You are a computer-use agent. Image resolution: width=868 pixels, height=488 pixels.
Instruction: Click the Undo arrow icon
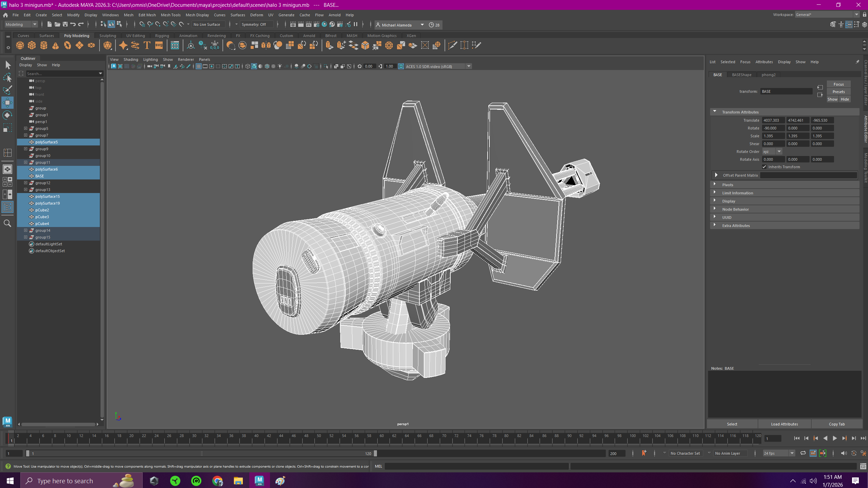[x=73, y=24]
